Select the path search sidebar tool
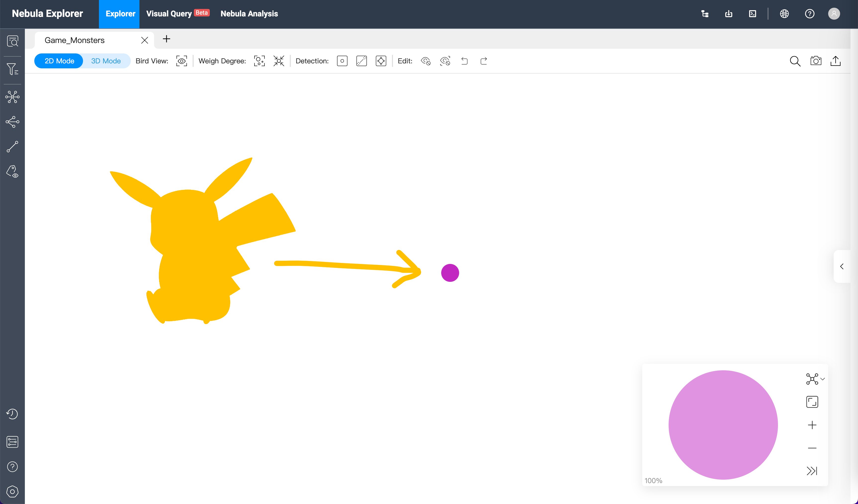This screenshot has height=504, width=858. pyautogui.click(x=13, y=147)
